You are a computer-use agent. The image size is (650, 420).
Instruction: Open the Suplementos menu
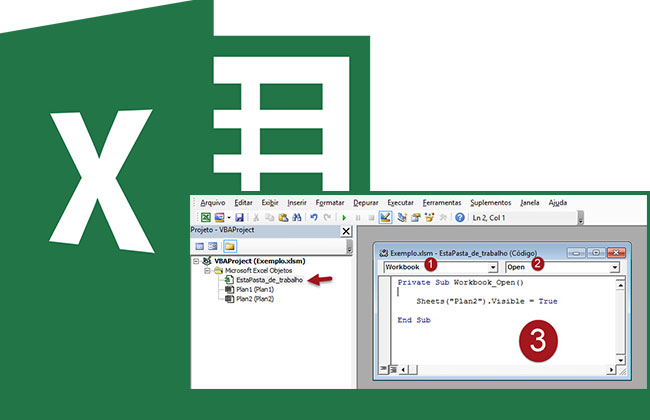pyautogui.click(x=490, y=202)
